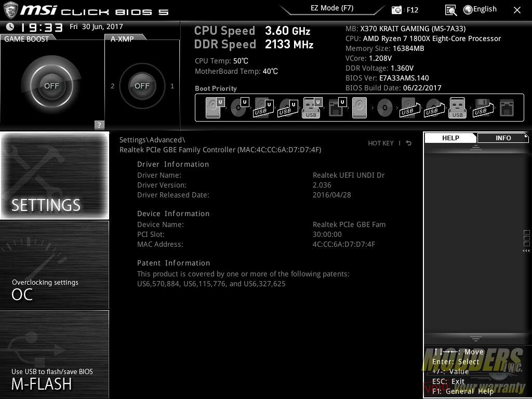Click the DDR Speed 2133 MHz readout
The image size is (532, 399).
point(254,44)
